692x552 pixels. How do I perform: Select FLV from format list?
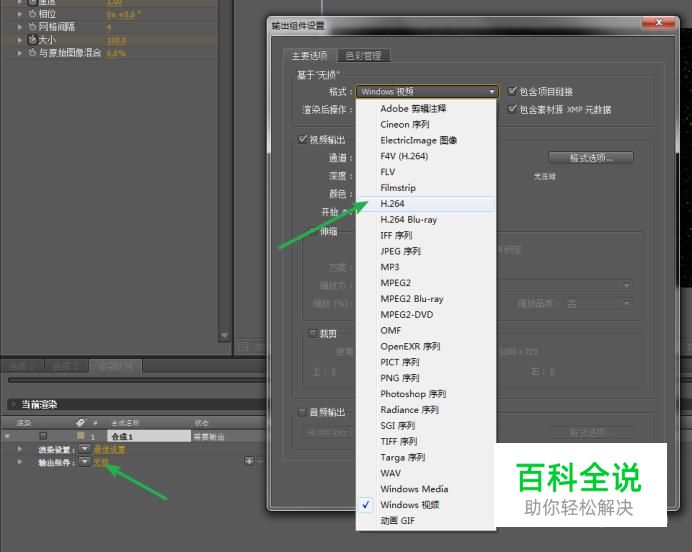point(426,172)
